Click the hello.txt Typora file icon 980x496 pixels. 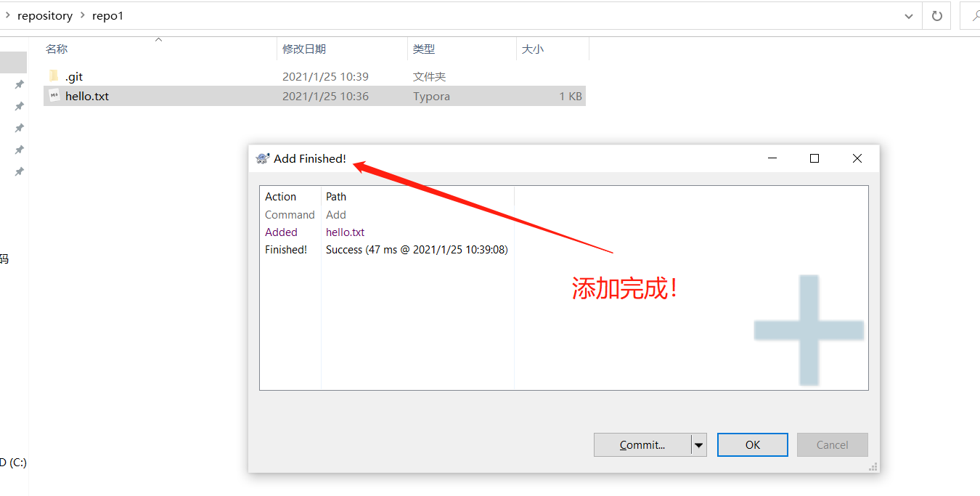tap(54, 96)
